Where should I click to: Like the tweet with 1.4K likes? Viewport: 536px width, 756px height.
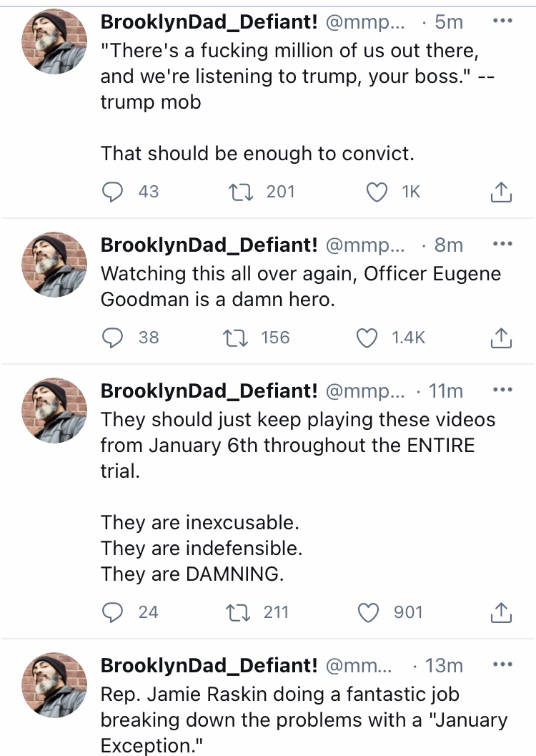[x=367, y=338]
